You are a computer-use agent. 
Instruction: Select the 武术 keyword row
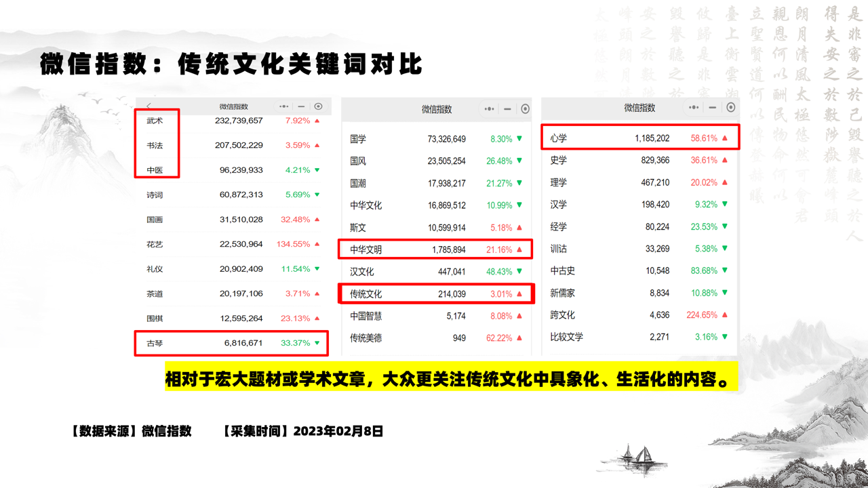[x=233, y=121]
